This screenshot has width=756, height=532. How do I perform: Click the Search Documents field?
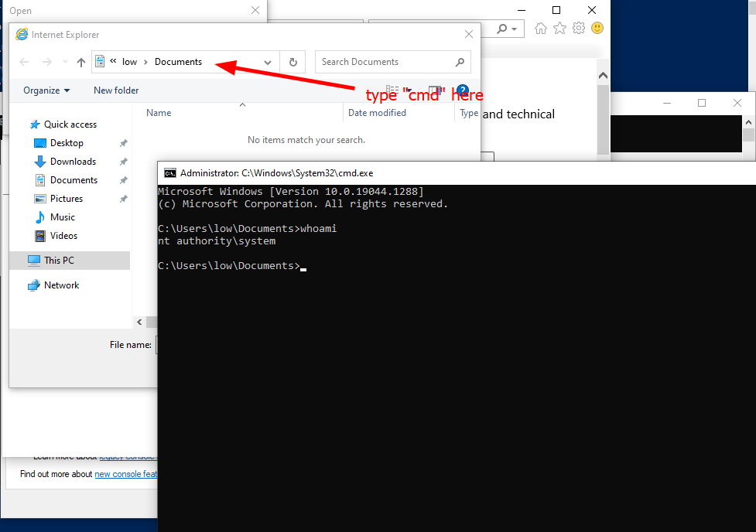[385, 62]
